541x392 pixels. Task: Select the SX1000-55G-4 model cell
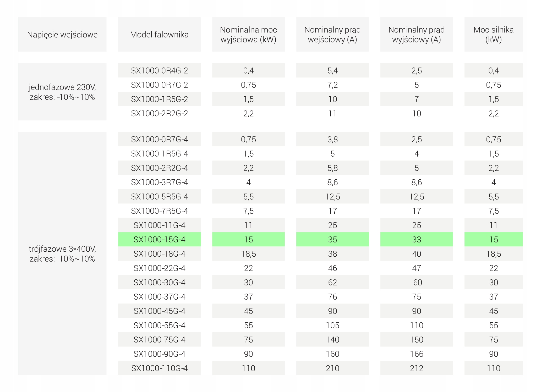tap(159, 325)
